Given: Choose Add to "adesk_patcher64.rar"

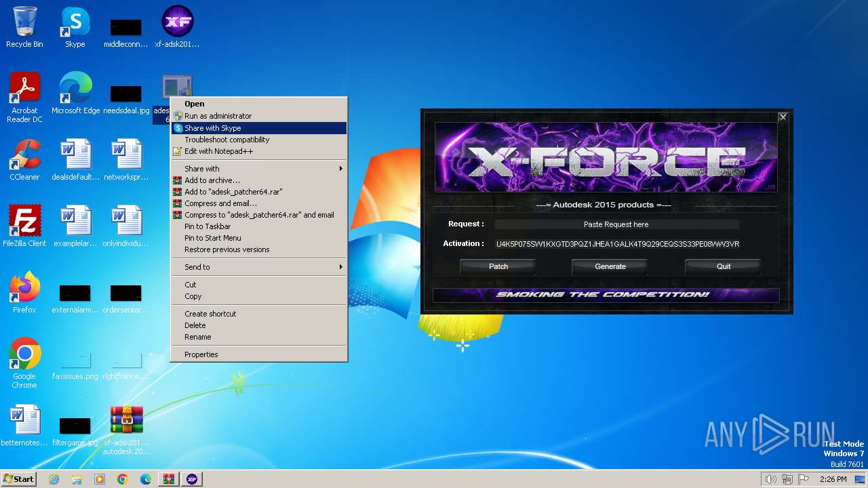Looking at the screenshot, I should [259, 192].
